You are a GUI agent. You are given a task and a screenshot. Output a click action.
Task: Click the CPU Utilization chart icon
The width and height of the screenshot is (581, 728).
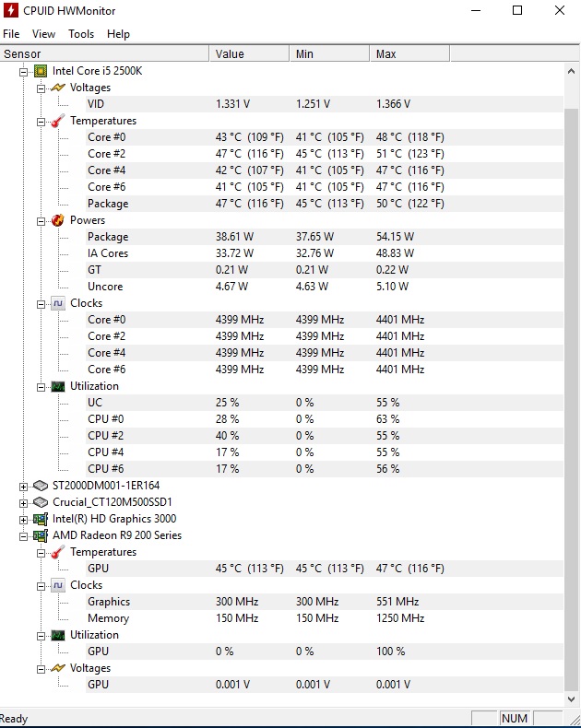pyautogui.click(x=57, y=386)
